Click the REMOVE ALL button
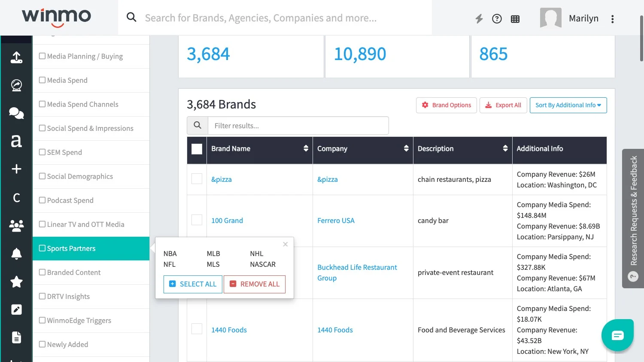Viewport: 644px width, 362px height. 255,284
